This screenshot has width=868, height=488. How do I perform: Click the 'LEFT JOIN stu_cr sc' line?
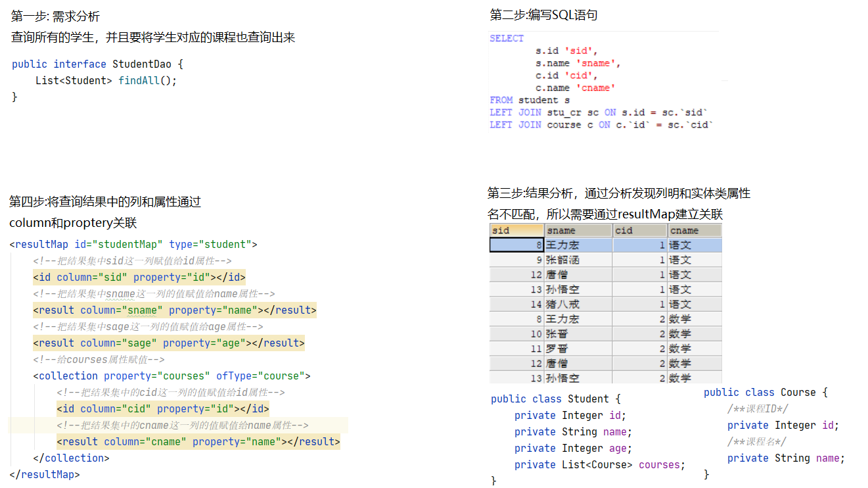point(599,112)
